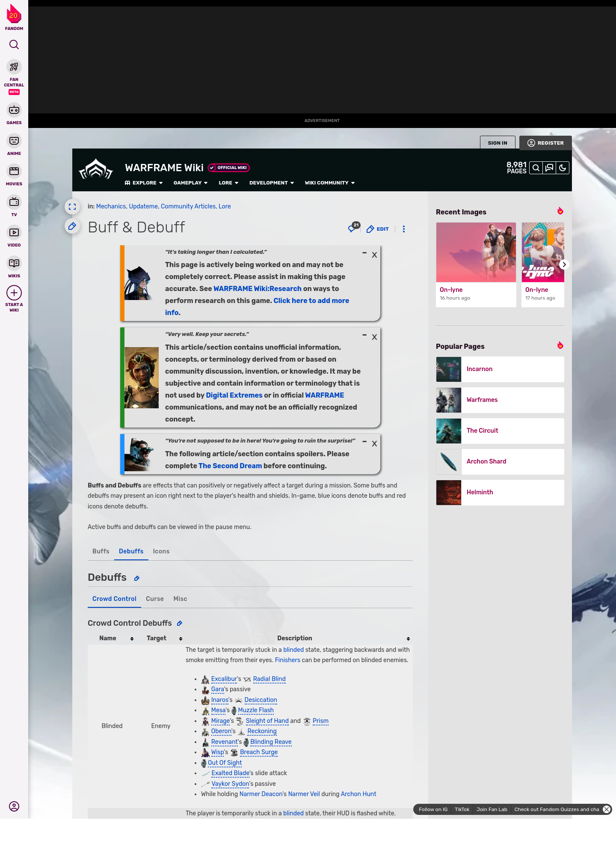Close the work-in-progress notice box
The image size is (616, 856).
(x=374, y=255)
